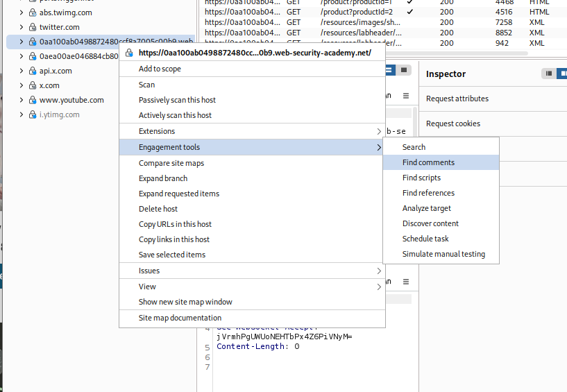Open the Request attributes section in Inspector
This screenshot has width=567, height=392.
click(x=457, y=99)
